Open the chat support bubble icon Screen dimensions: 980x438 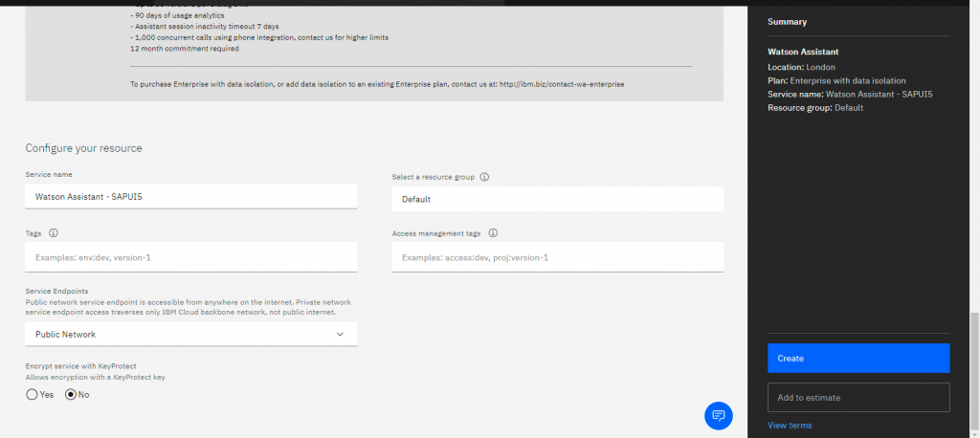click(718, 415)
